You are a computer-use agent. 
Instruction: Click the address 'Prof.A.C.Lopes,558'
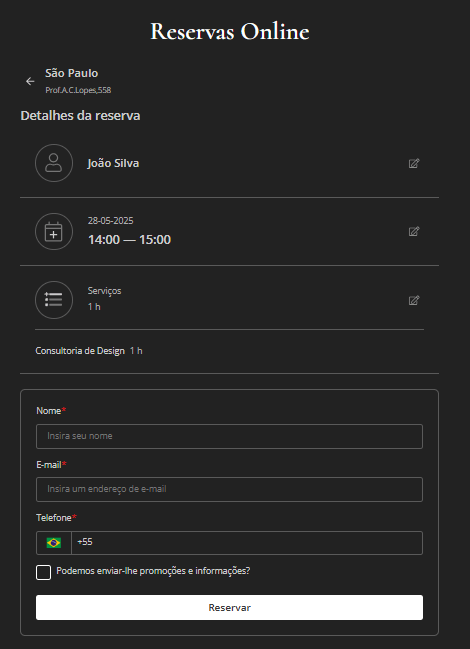tap(78, 90)
